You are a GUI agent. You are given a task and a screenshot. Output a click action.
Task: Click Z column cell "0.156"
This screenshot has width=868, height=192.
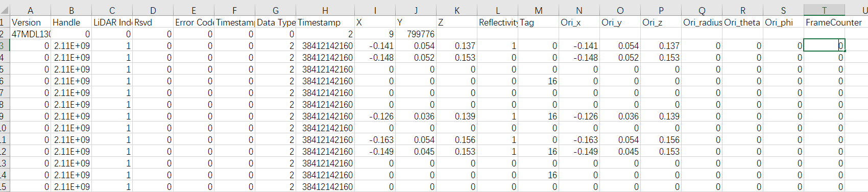(x=457, y=139)
